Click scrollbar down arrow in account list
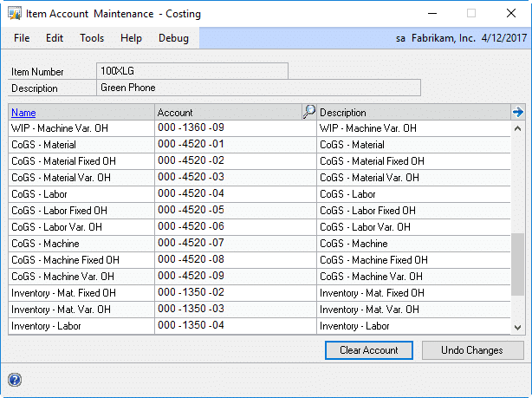 (518, 327)
